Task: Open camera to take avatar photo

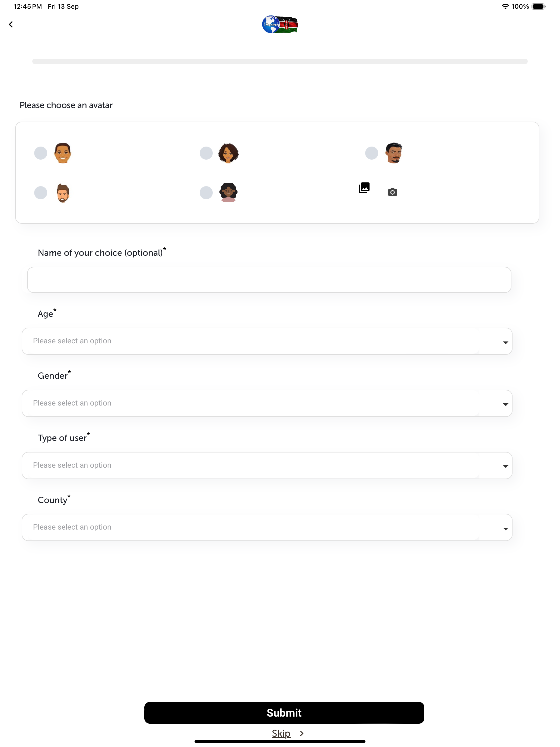Action: [392, 192]
